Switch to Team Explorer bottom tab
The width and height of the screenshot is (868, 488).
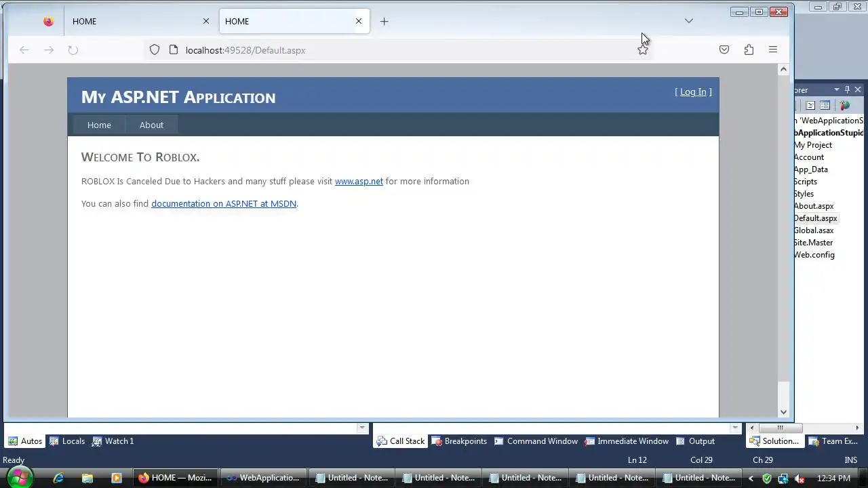point(833,441)
